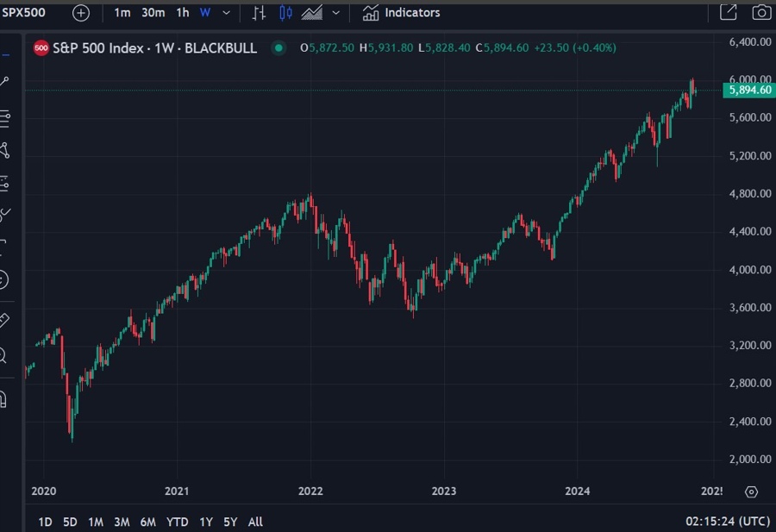Click the plus icon to compare symbols

(x=81, y=13)
